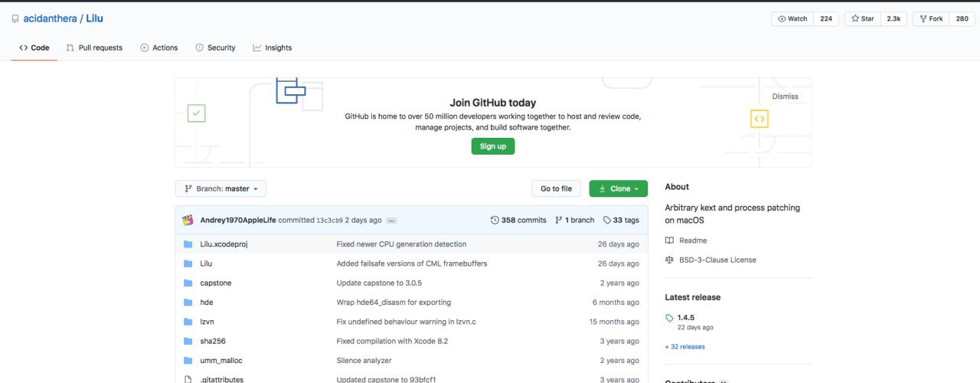Click the Watch button

[792, 18]
